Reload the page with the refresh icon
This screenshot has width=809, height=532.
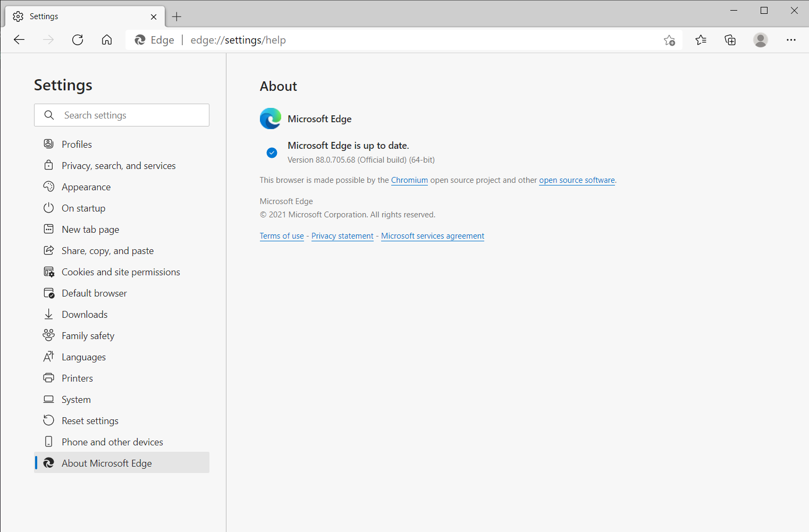tap(78, 40)
